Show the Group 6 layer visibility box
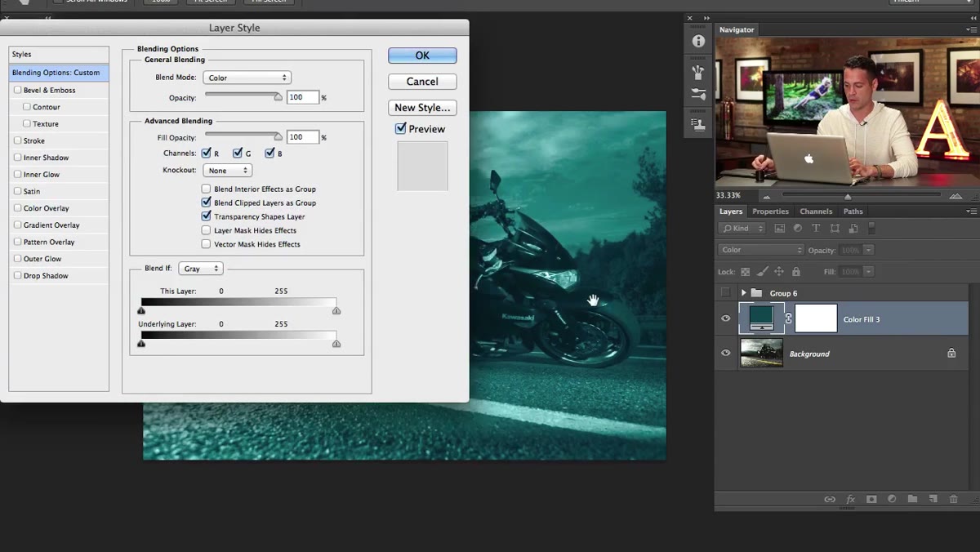Screen dimensions: 980x552 (725, 292)
